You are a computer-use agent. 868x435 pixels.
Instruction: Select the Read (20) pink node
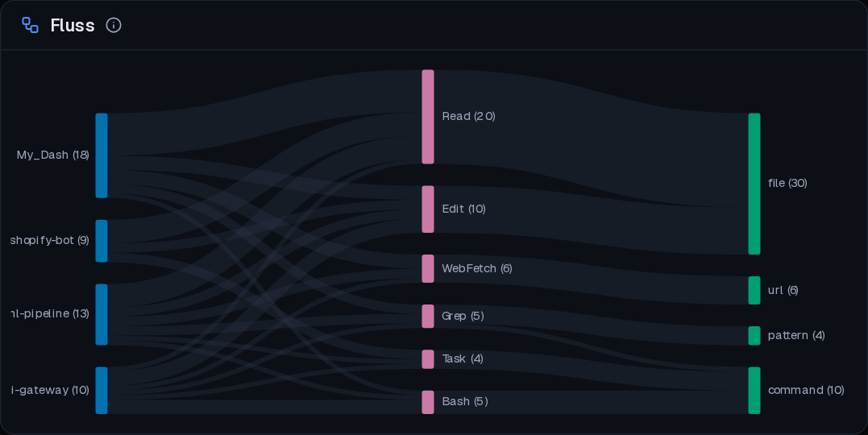[x=428, y=117]
